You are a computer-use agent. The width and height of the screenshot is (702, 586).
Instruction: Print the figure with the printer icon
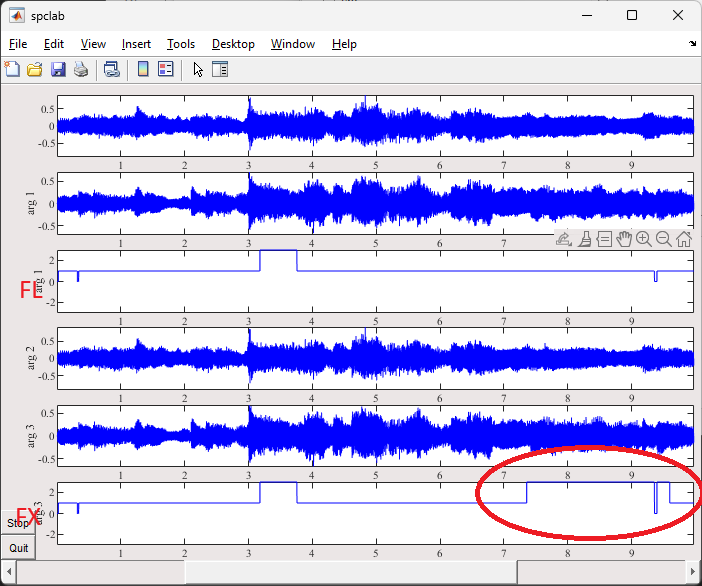(x=81, y=69)
